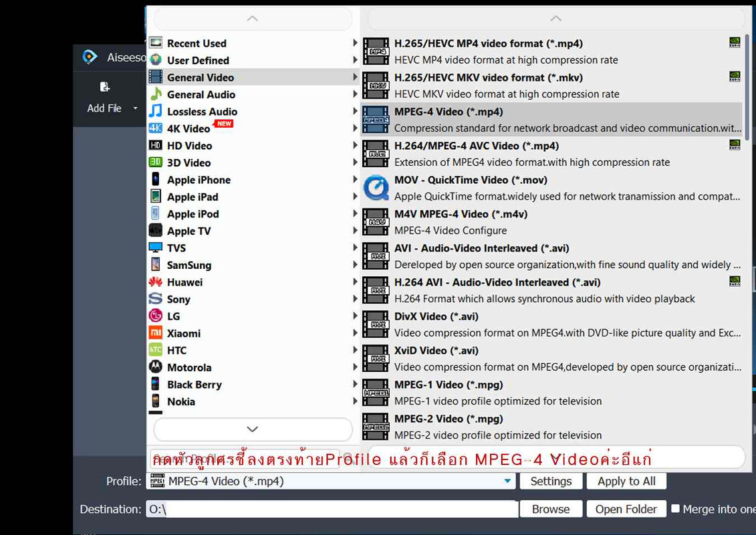Expand the General Video submenu arrow

355,77
